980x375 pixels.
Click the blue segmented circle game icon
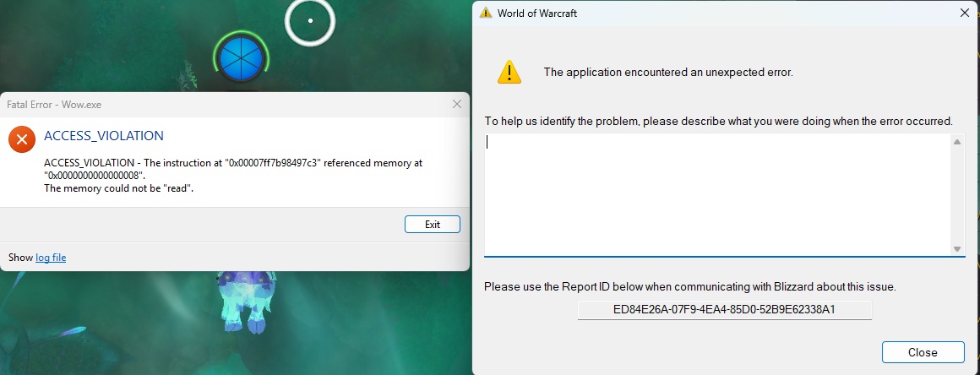242,59
